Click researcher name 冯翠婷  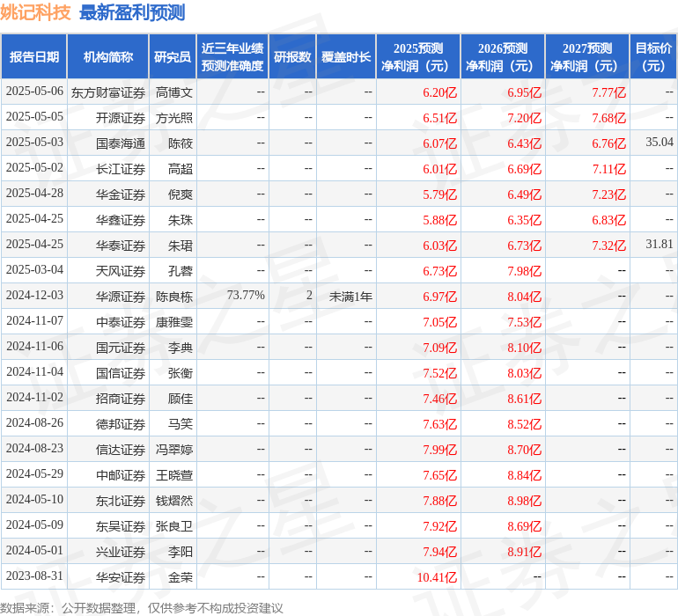point(173,450)
